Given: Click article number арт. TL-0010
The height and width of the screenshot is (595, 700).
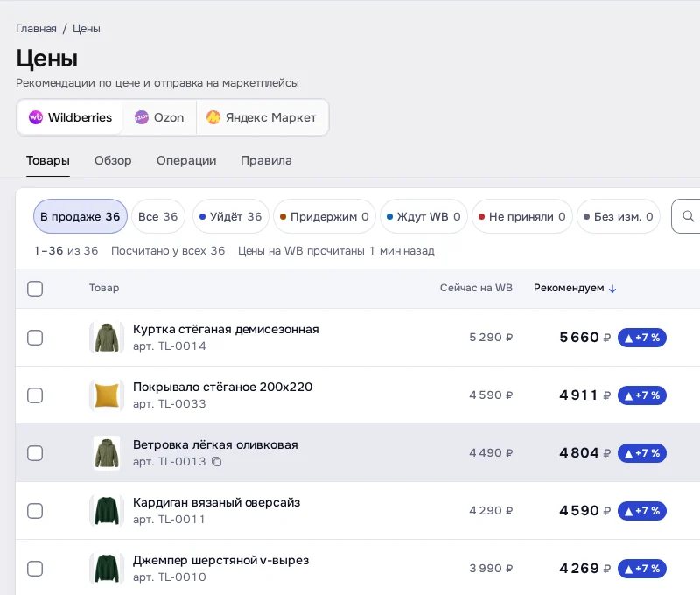Looking at the screenshot, I should point(170,577).
